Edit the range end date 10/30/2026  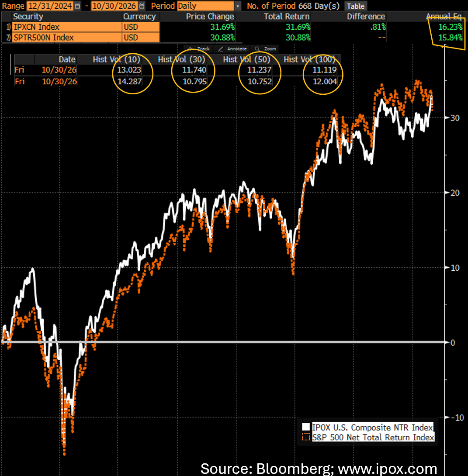click(114, 6)
